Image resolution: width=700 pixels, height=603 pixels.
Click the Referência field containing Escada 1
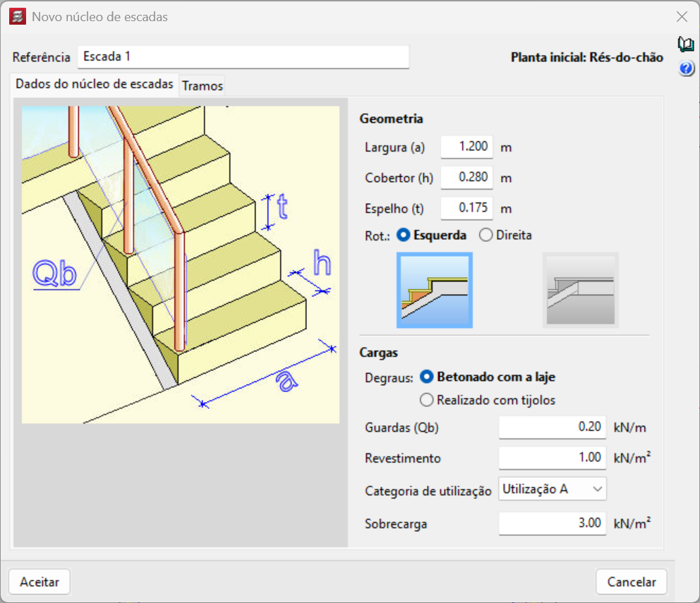(243, 56)
